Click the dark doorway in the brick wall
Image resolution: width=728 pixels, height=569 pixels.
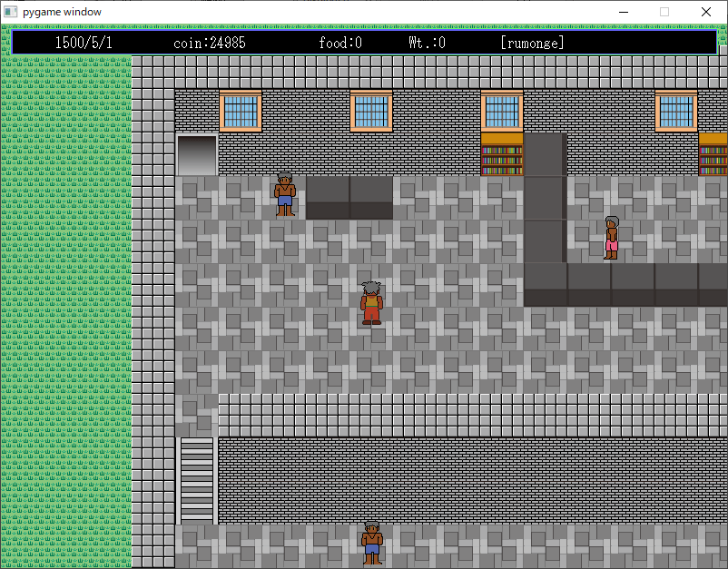click(196, 155)
